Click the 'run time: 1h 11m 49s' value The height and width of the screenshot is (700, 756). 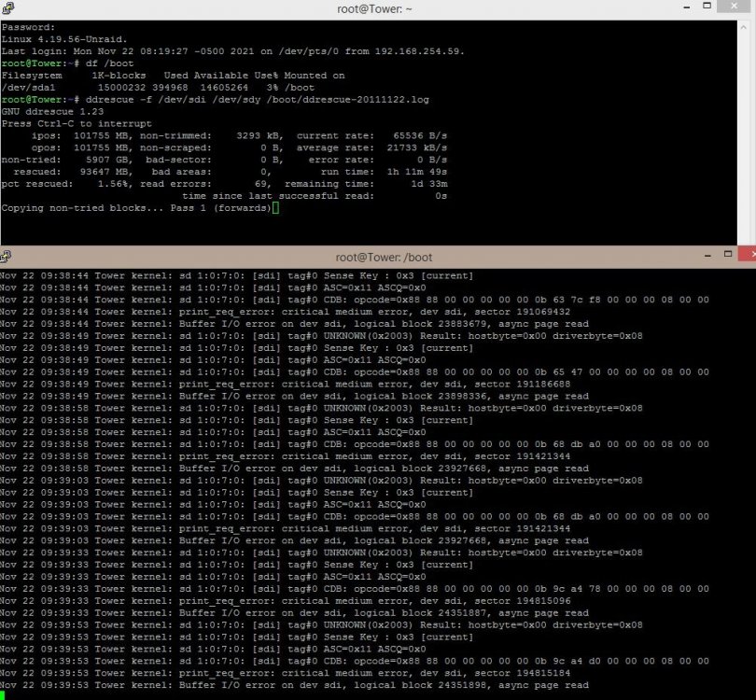(384, 172)
